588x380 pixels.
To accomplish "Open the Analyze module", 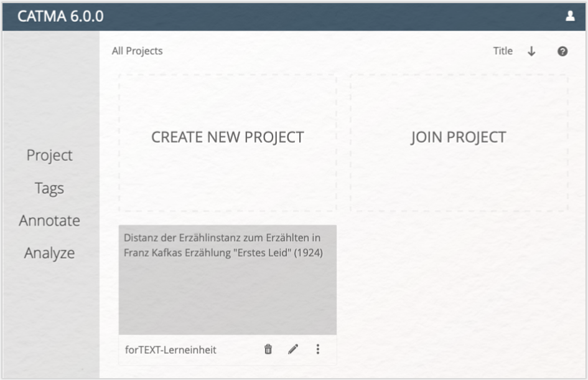I will (x=50, y=253).
